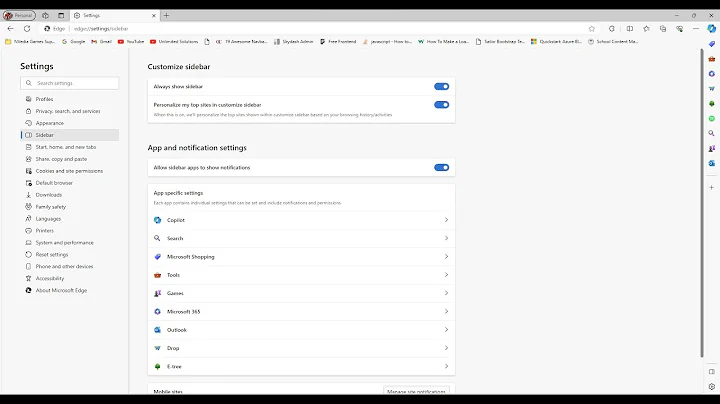Open Copilot from the top of the sidebar strip
720x404 pixels.
[711, 28]
